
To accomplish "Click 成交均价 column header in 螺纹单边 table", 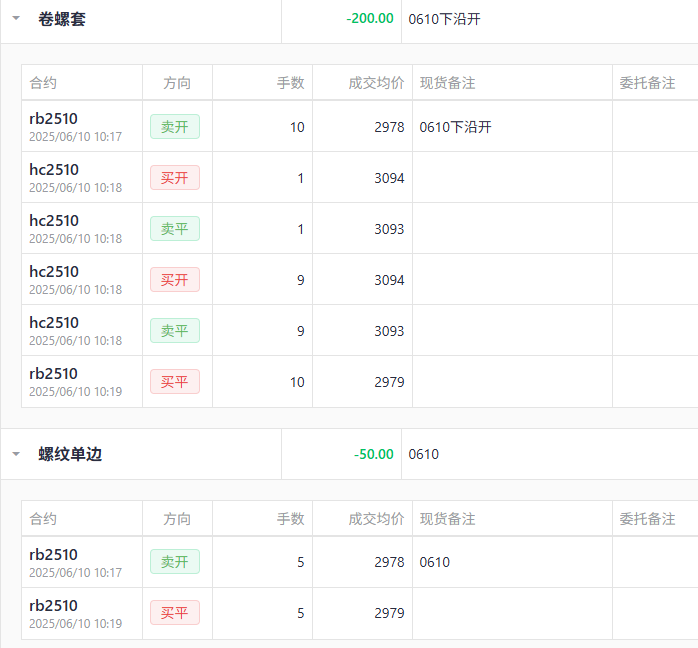I will coord(376,519).
